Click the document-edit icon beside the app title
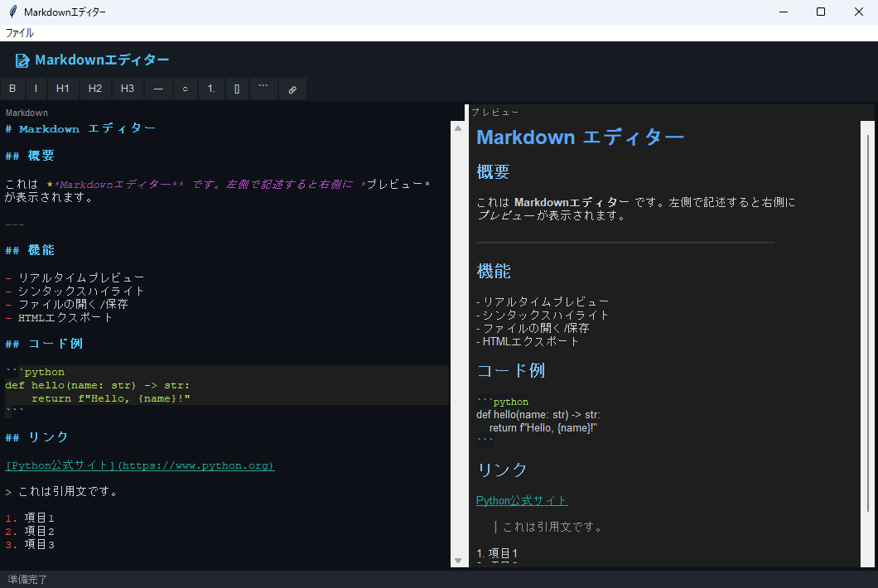 [22, 60]
